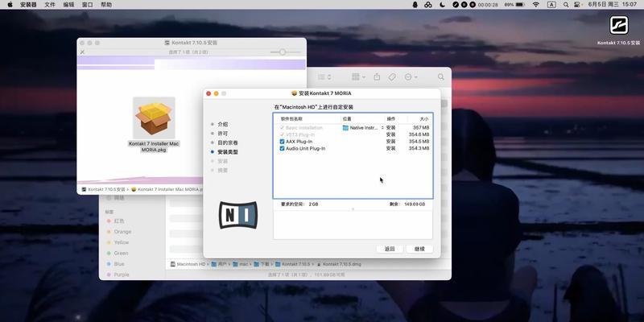644x322 pixels.
Task: Click the package icon in the installer title bar
Action: 294,93
